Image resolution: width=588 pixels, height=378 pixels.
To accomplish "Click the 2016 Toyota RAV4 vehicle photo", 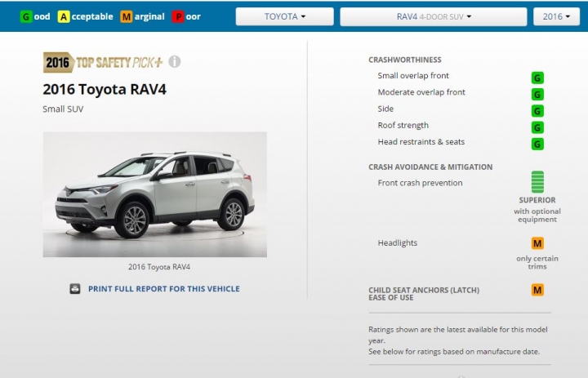I will tap(155, 194).
